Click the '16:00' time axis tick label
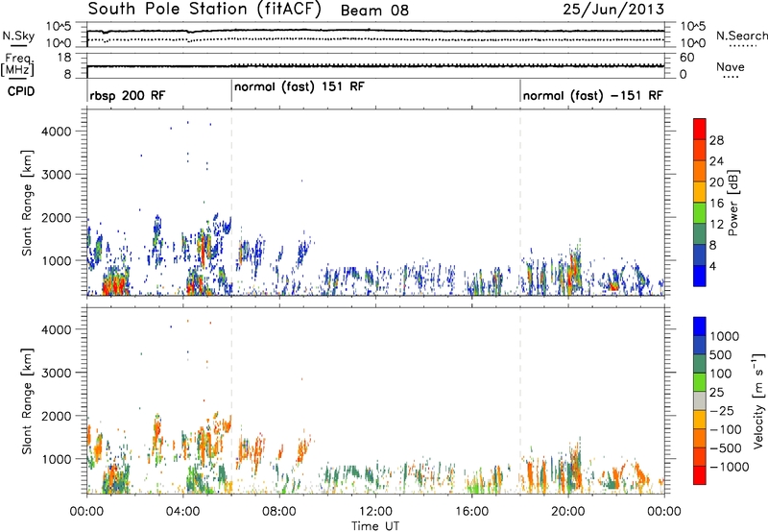The image size is (768, 532). 471,512
